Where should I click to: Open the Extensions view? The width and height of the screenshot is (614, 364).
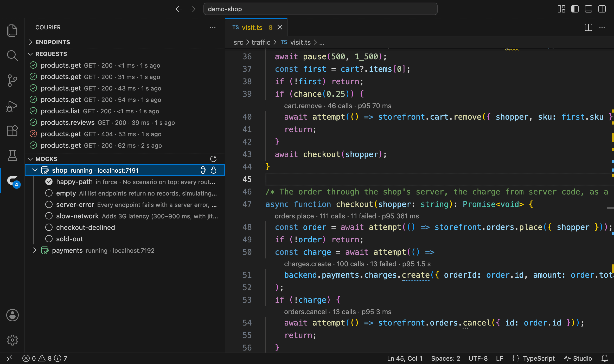tap(12, 131)
